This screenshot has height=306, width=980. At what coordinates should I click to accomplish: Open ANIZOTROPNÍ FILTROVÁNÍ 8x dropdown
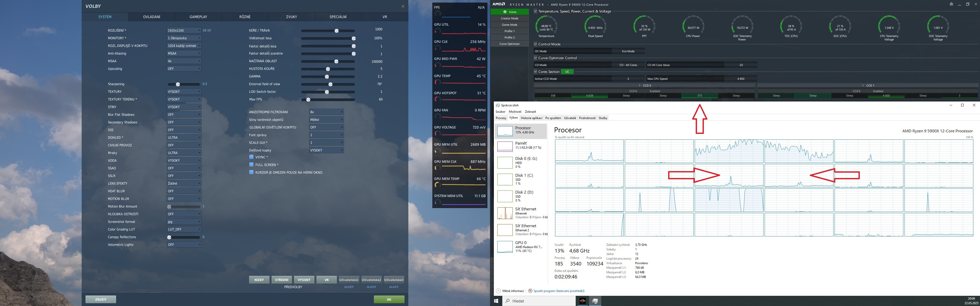pos(326,112)
